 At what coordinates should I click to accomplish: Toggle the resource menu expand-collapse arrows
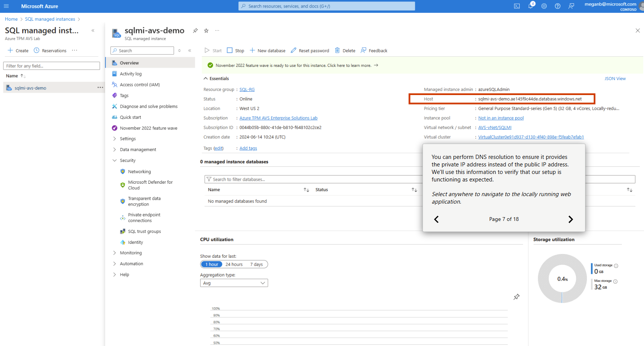click(x=179, y=50)
